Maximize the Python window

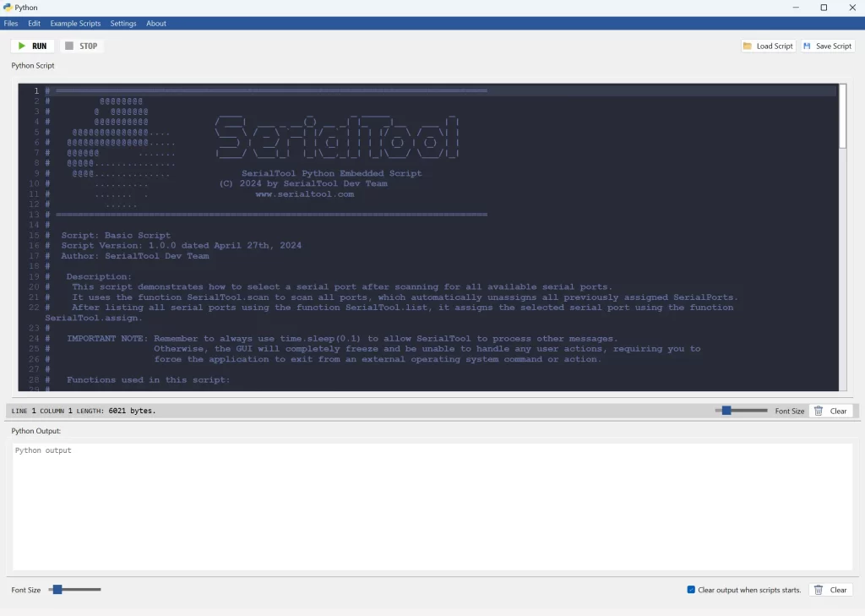[824, 7]
